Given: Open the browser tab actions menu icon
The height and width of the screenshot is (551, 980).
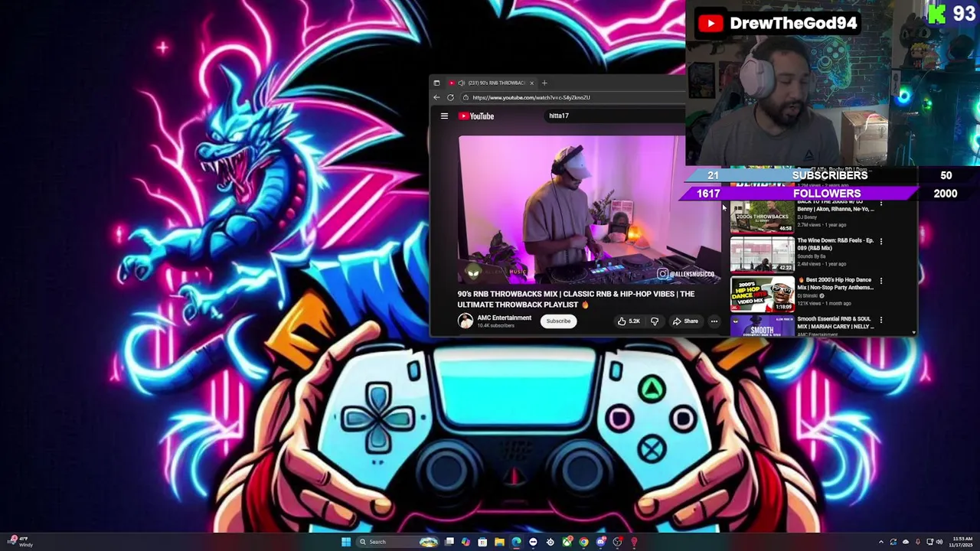Looking at the screenshot, I should pyautogui.click(x=436, y=83).
